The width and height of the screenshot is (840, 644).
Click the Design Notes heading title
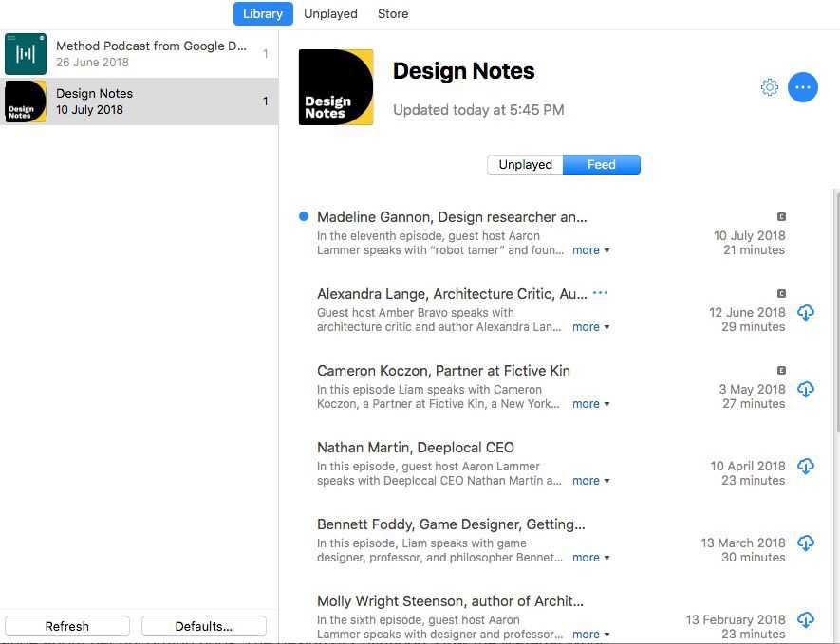[463, 71]
